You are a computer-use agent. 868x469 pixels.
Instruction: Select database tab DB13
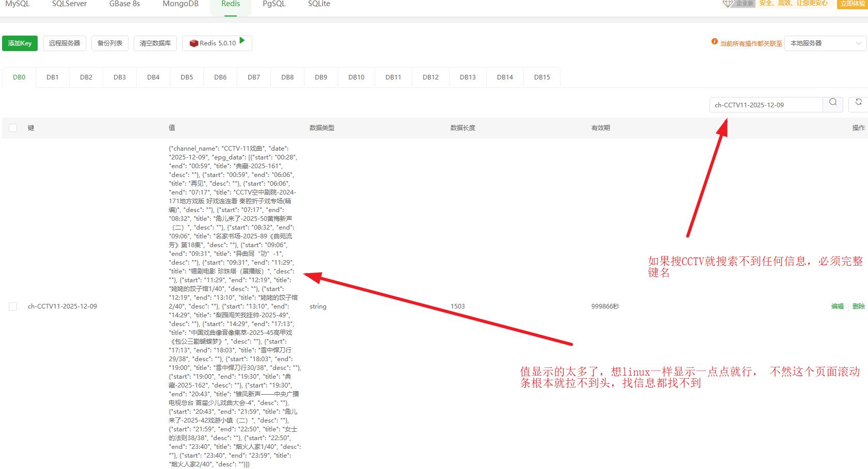pos(468,77)
